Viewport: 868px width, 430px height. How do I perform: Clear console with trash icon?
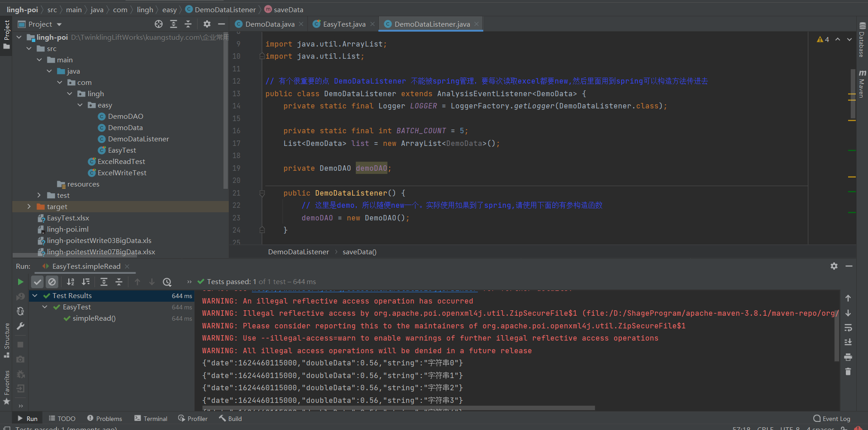point(848,372)
